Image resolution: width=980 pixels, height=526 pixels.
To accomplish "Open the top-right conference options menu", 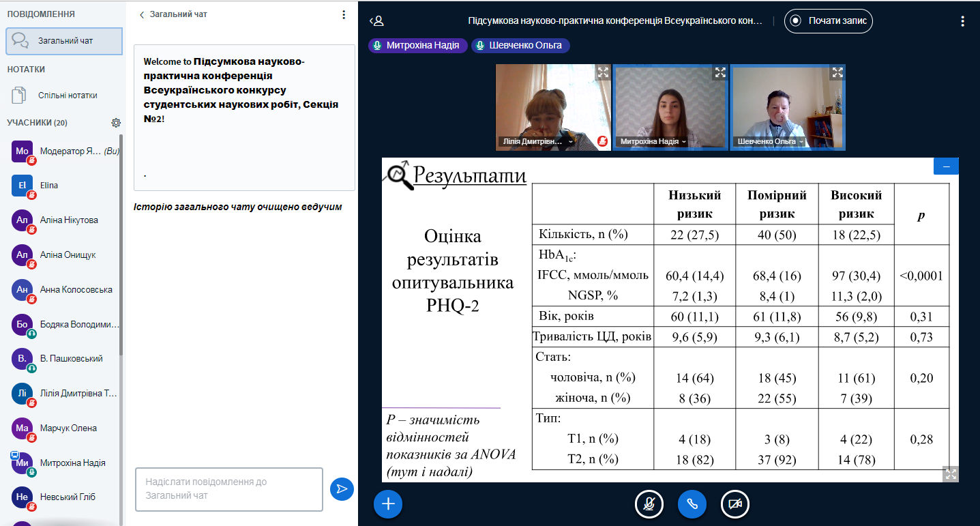I will 963,20.
